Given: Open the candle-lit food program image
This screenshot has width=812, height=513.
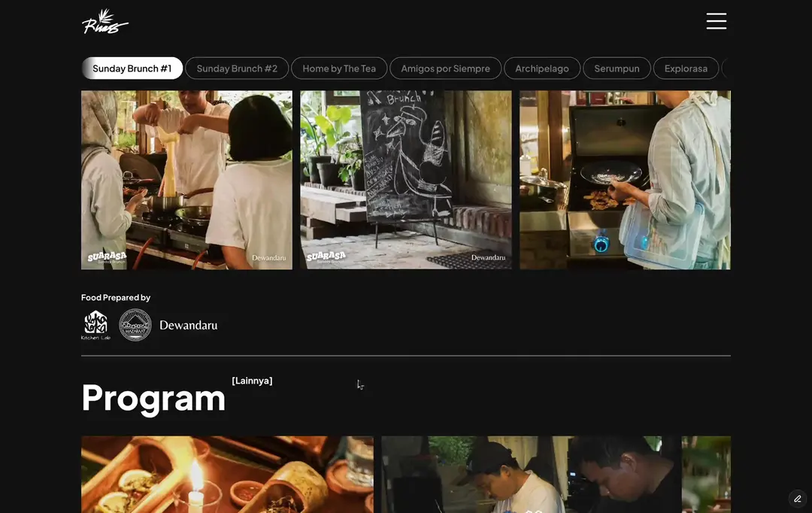Looking at the screenshot, I should (227, 474).
